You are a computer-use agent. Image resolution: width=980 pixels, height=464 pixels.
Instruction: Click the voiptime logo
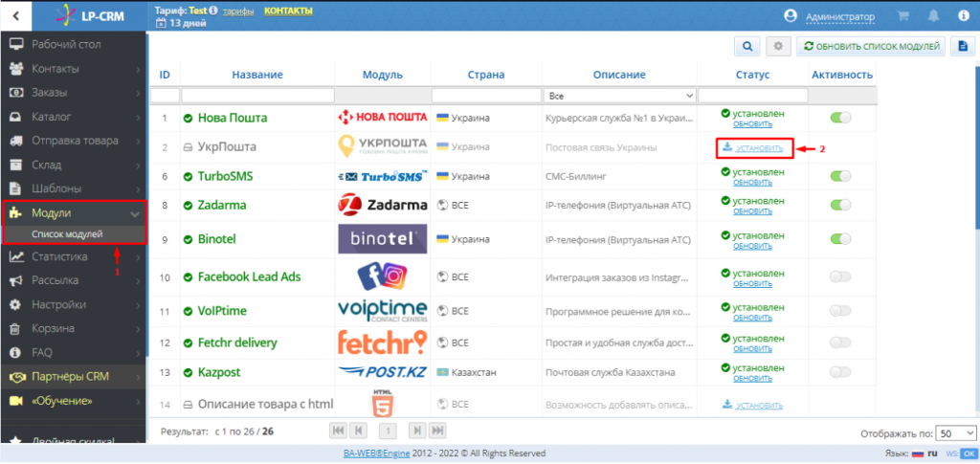coord(383,310)
